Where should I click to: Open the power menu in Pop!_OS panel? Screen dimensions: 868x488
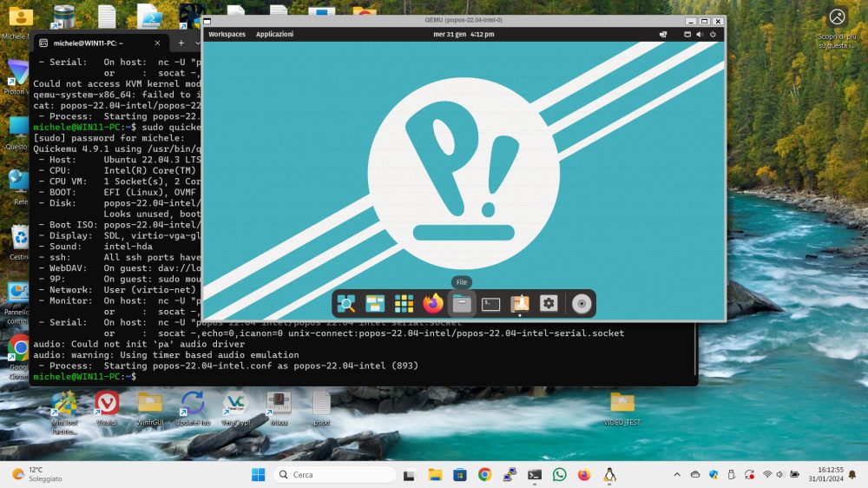pyautogui.click(x=713, y=34)
